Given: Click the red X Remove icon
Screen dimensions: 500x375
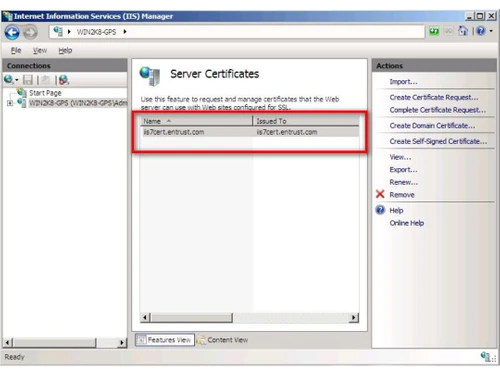Looking at the screenshot, I should click(380, 194).
